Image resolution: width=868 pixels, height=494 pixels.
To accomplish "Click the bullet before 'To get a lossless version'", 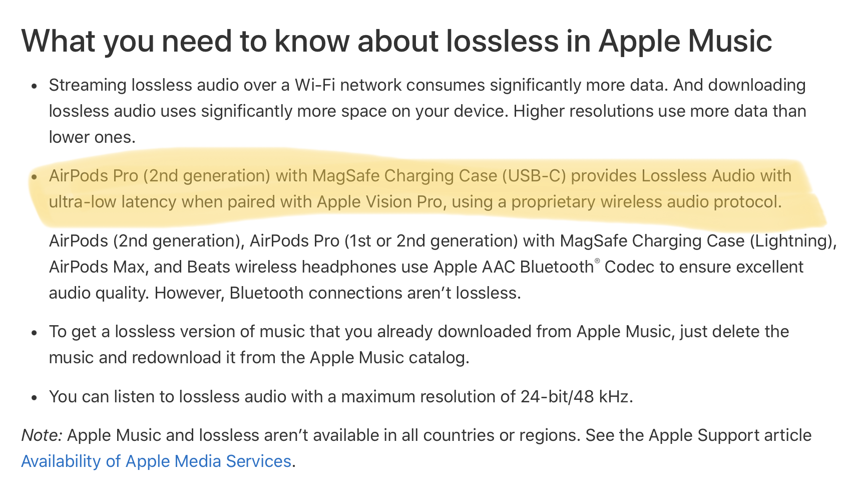I will [34, 333].
